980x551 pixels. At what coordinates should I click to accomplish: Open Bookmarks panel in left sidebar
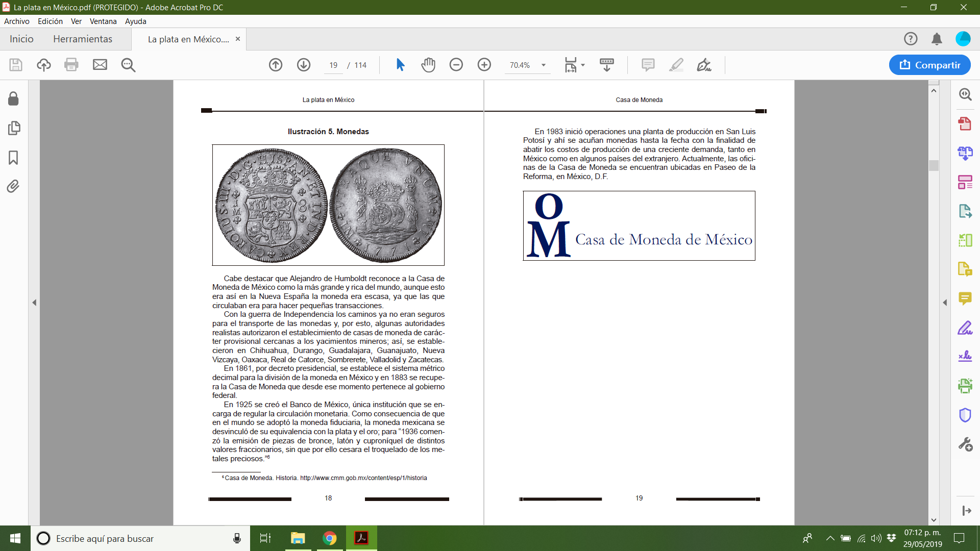14,158
